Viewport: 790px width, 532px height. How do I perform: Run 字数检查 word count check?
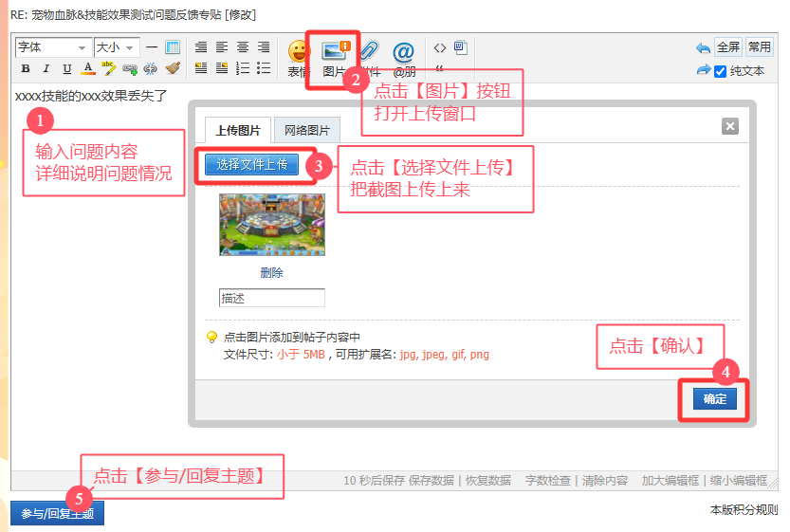point(547,480)
